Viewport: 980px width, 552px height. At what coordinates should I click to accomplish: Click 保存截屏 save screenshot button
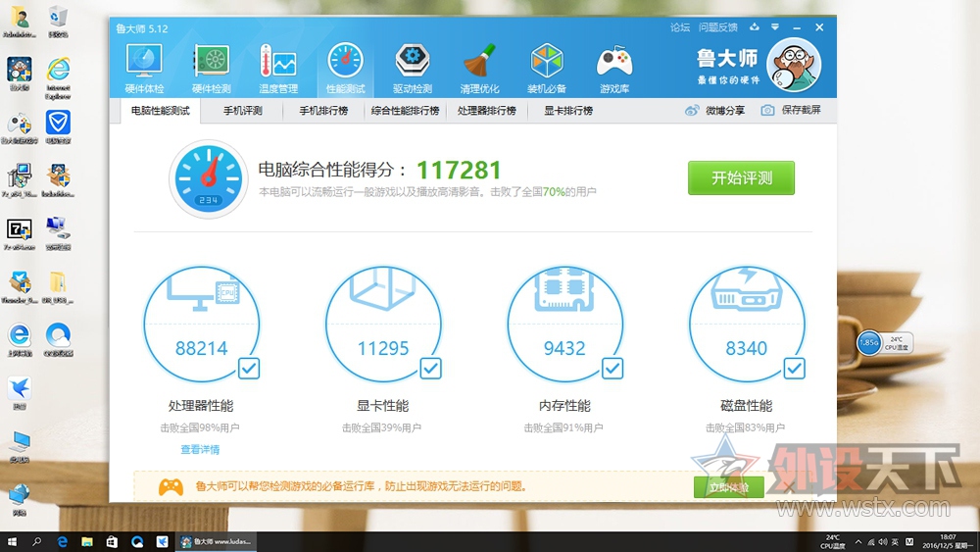pyautogui.click(x=791, y=110)
